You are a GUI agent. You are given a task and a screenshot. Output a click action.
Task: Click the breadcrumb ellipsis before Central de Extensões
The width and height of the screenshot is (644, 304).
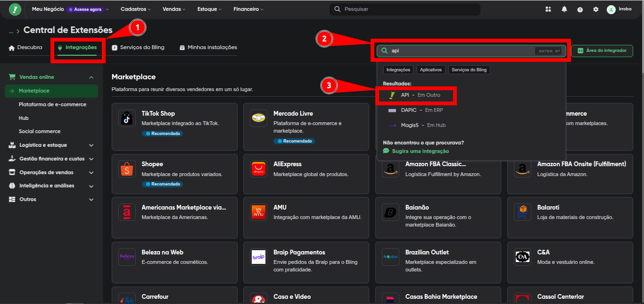pos(11,31)
